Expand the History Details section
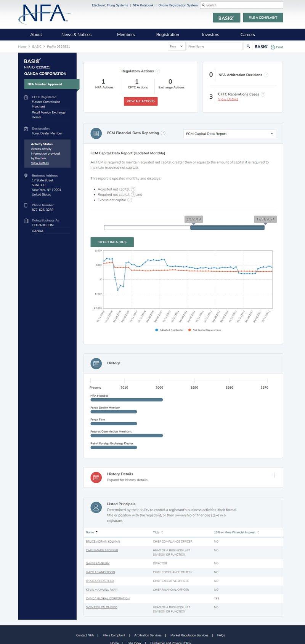Image resolution: width=305 pixels, height=644 pixels. [x=274, y=475]
